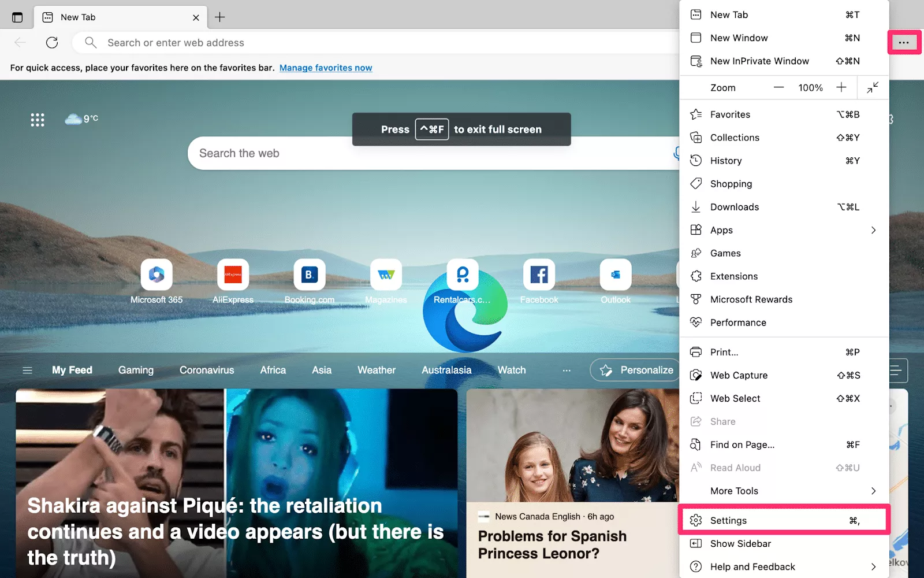
Task: Show more feed topics ellipsis
Action: click(x=567, y=370)
